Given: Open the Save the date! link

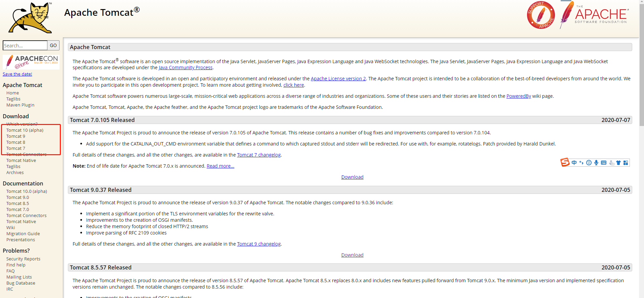Looking at the screenshot, I should (17, 74).
